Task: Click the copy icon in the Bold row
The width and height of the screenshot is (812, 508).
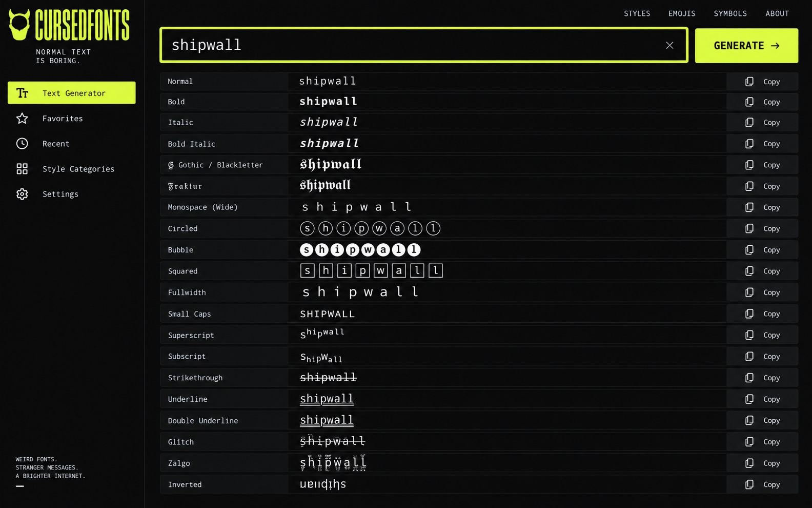Action: [749, 102]
